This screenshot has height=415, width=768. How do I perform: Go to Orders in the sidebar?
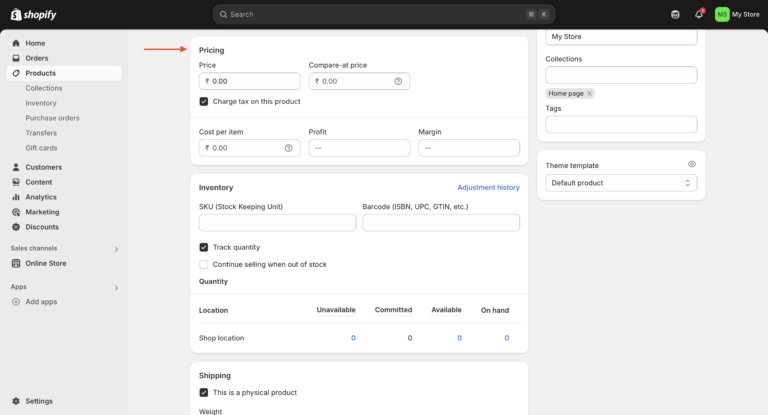36,58
